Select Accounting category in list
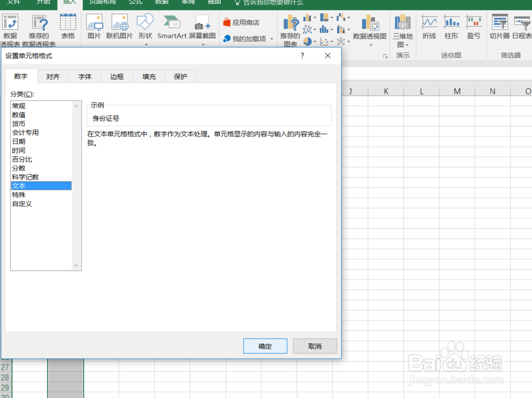 (41, 132)
